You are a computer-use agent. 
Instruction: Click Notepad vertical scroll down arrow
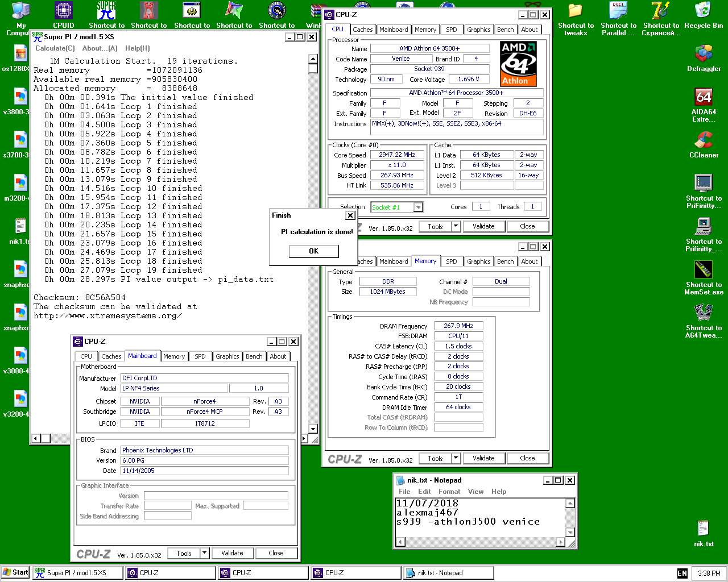point(570,533)
